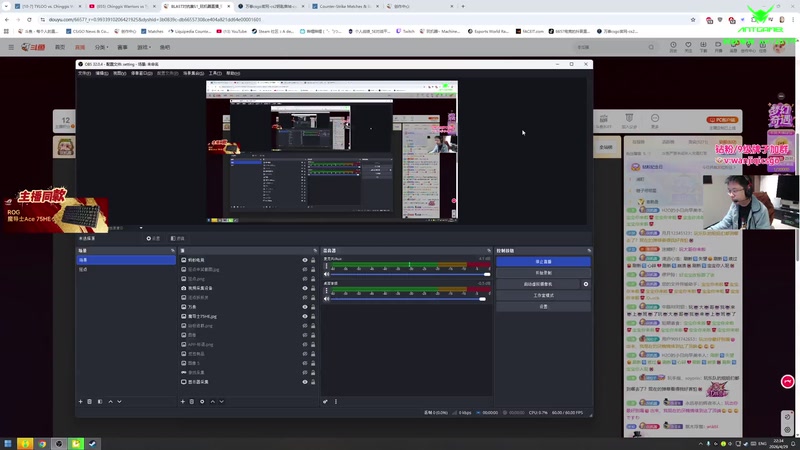The image size is (800, 450).
Task: Move source up arrow in Sources dock
Action: point(213,402)
